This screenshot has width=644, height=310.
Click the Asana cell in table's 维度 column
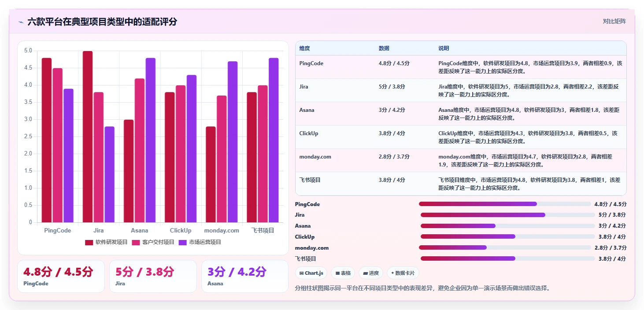[307, 110]
